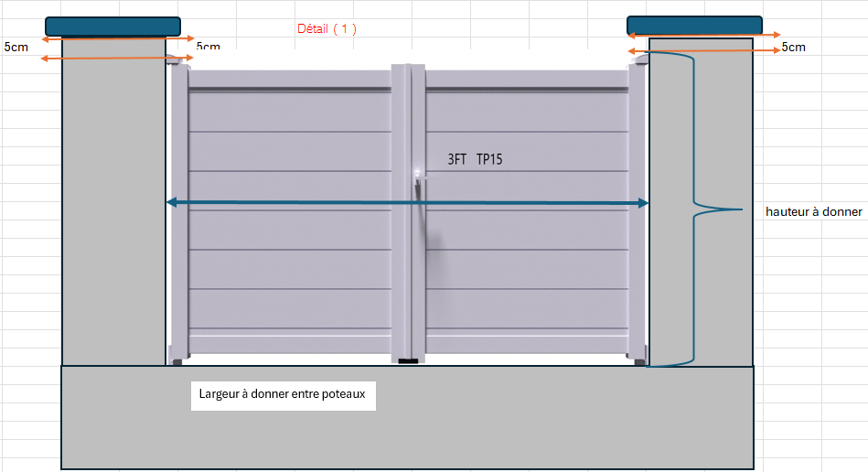The image size is (868, 472).
Task: Click the 5cm label left of left pillar
Action: 16,46
